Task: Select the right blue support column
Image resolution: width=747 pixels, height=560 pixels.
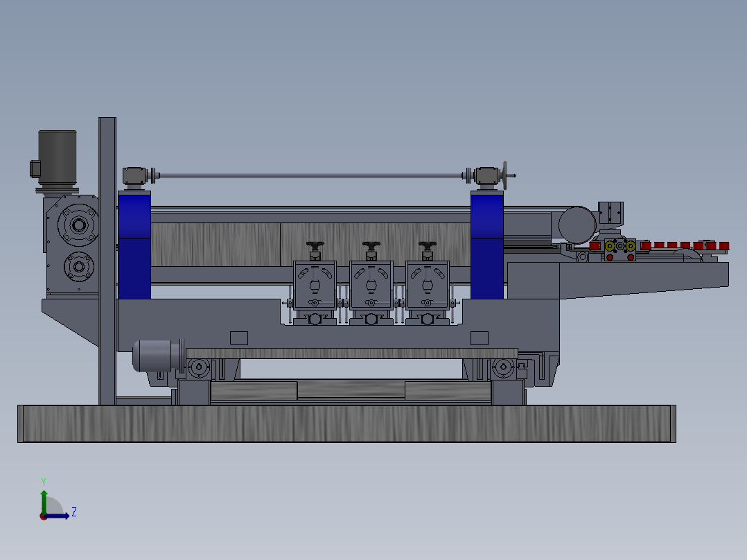Action: [487, 245]
